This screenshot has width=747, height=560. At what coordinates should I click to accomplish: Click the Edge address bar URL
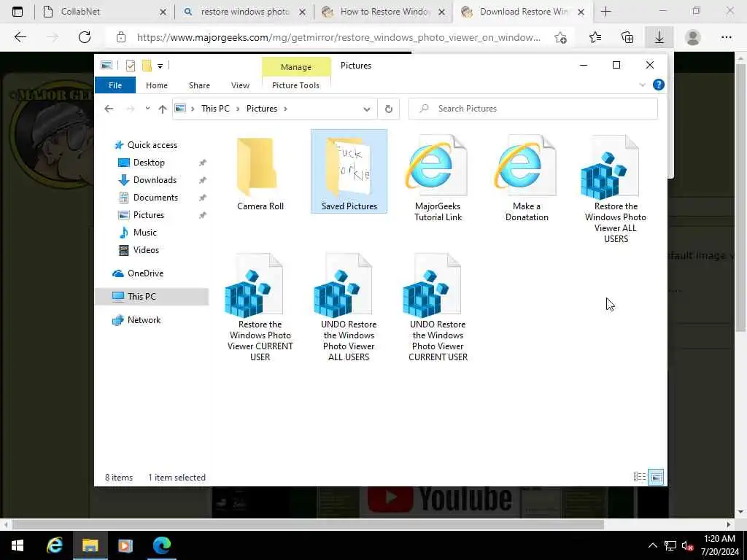(338, 37)
